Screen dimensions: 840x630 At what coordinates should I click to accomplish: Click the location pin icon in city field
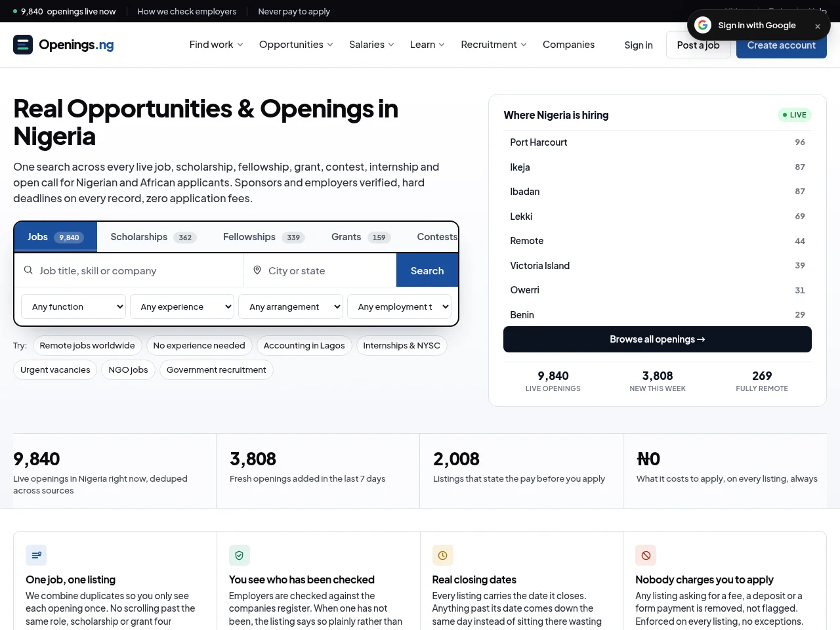tap(257, 270)
